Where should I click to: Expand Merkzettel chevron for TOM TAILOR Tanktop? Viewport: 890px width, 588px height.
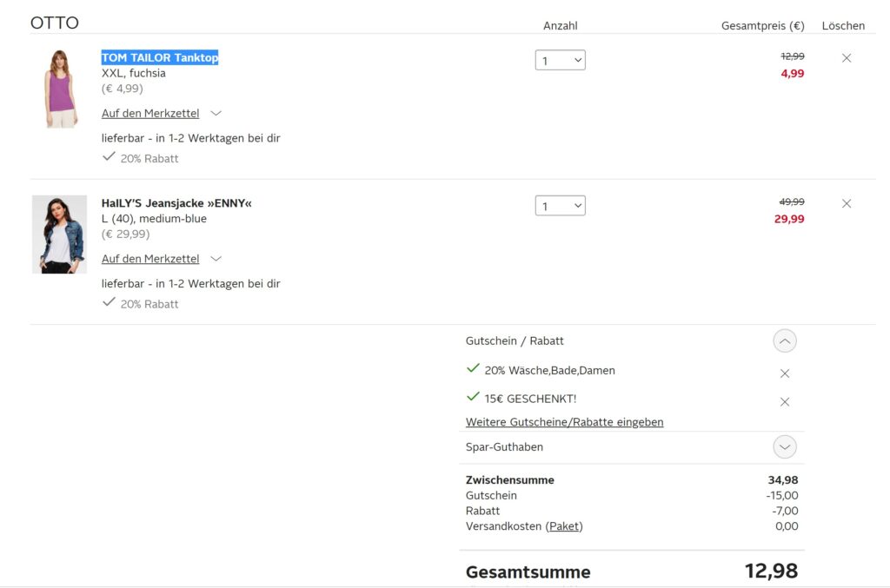[216, 114]
